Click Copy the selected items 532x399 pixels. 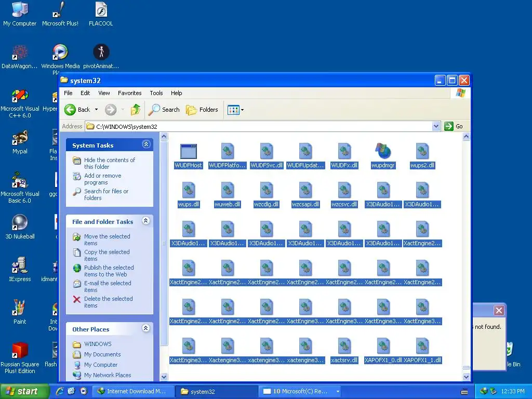tap(107, 255)
